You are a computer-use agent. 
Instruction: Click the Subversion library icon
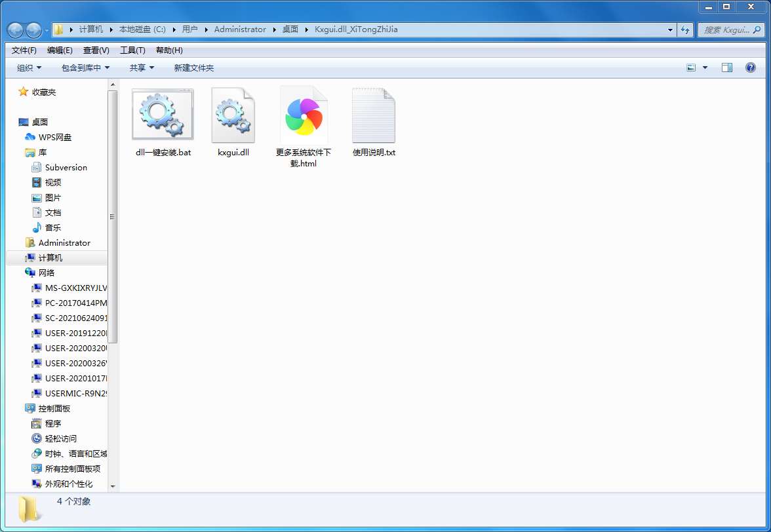37,168
